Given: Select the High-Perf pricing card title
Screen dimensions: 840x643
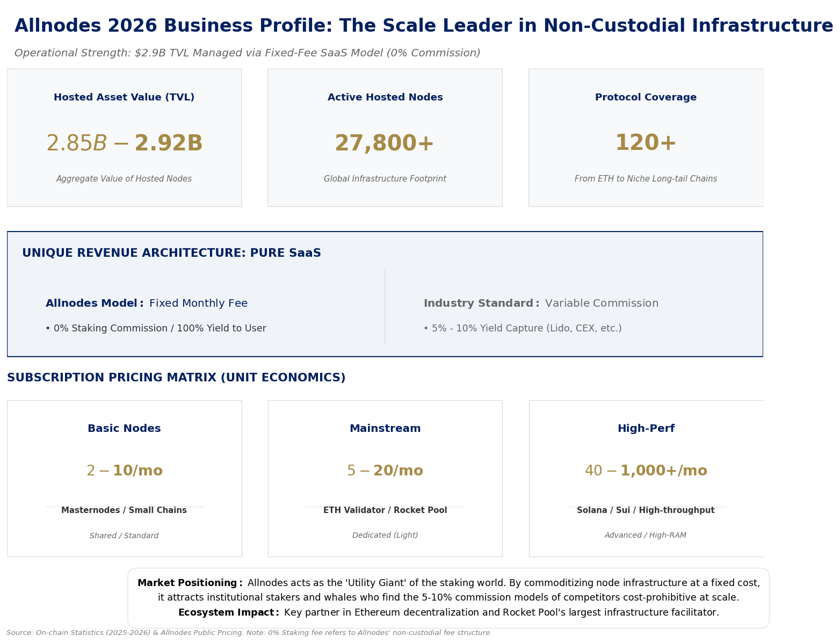Looking at the screenshot, I should click(646, 429).
